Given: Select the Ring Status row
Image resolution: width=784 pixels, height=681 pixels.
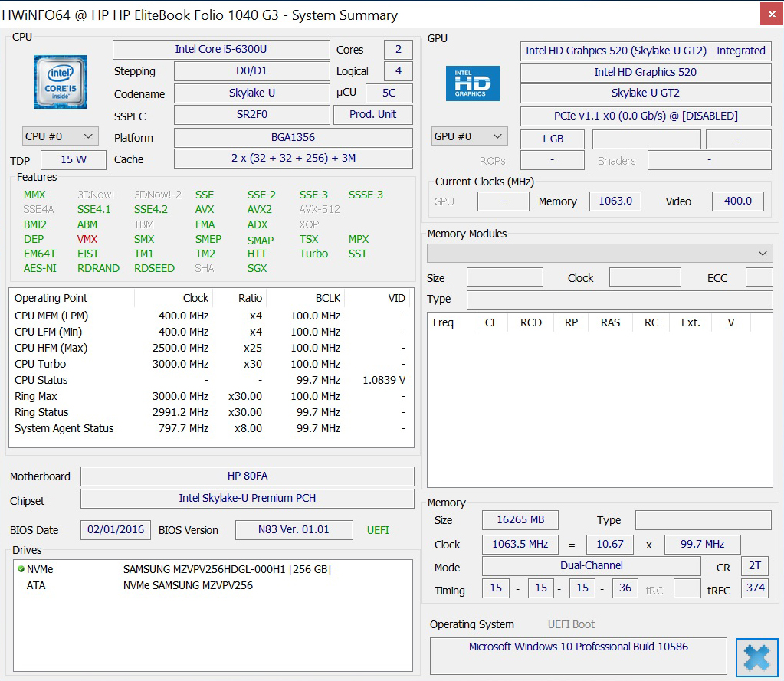Looking at the screenshot, I should tap(211, 413).
